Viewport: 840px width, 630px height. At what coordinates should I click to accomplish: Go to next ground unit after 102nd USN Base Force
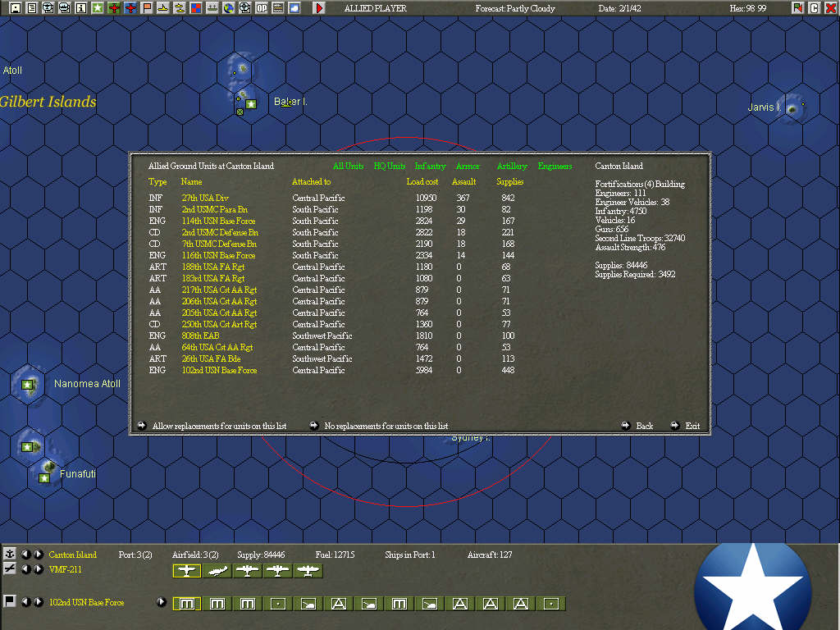(38, 602)
